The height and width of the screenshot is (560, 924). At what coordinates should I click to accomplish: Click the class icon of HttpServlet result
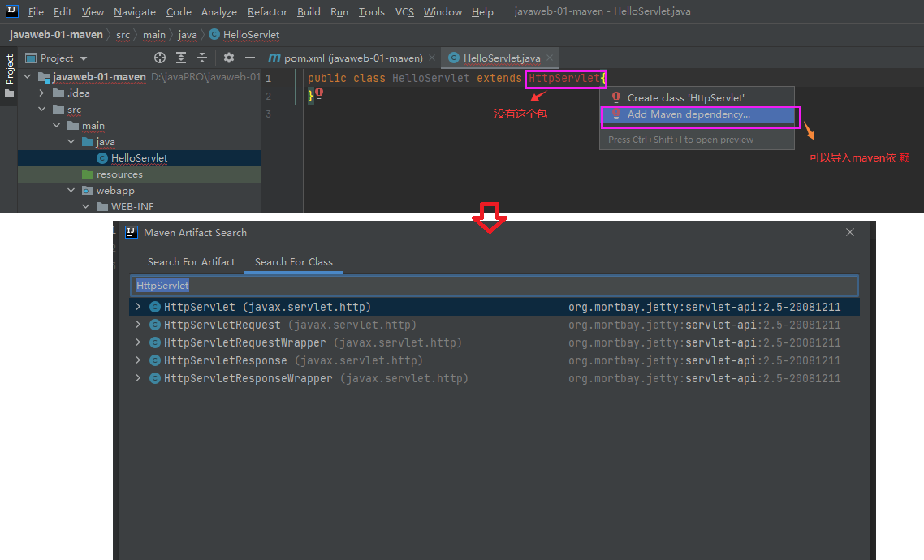pos(155,307)
